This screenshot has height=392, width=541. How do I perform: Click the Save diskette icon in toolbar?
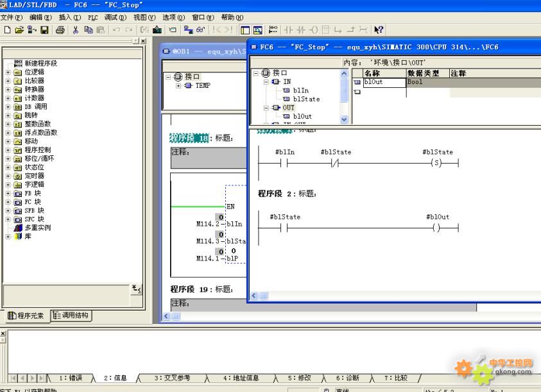coord(44,30)
